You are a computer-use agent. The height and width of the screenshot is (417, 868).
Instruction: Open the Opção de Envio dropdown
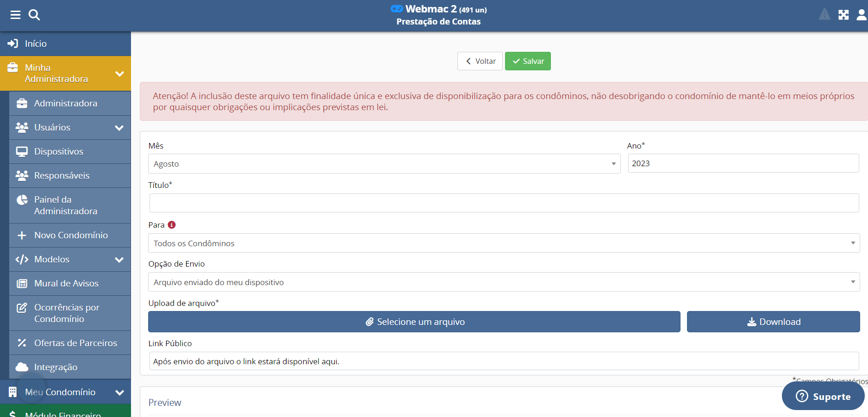(503, 282)
